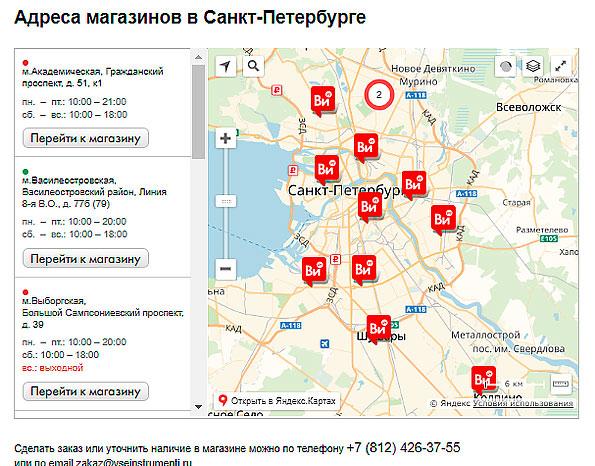Click the Всеволожск label on map

pyautogui.click(x=529, y=107)
